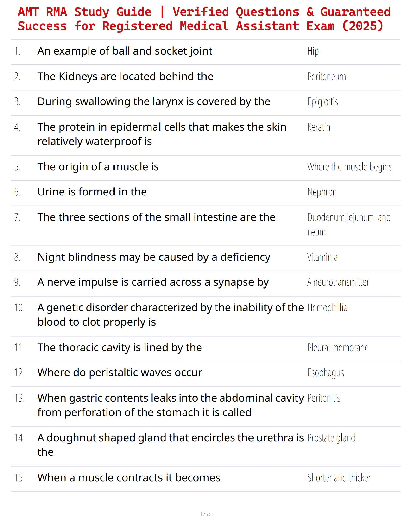Image resolution: width=411 pixels, height=532 pixels.
Task: Click the thoracic cavity lining question
Action: (x=120, y=347)
